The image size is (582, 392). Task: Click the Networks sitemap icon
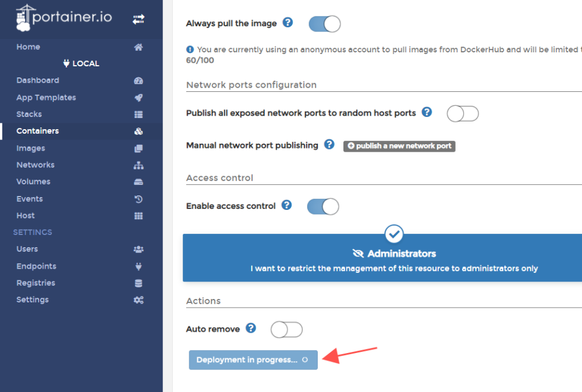(x=139, y=165)
